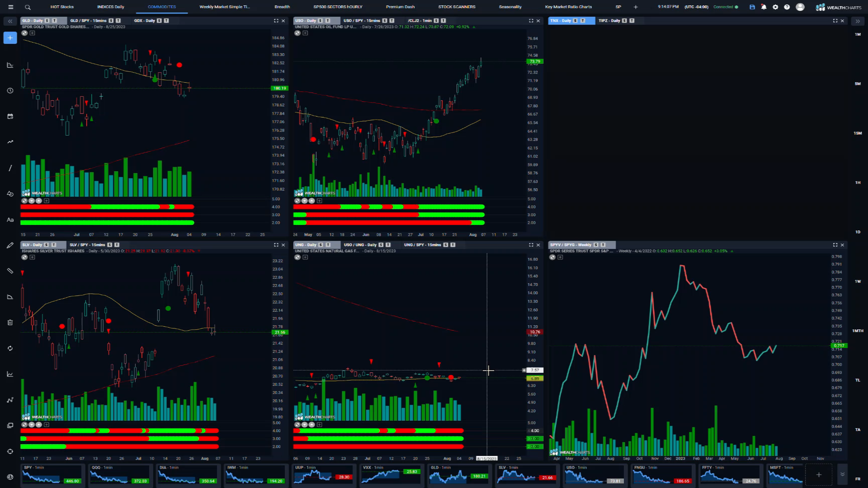The width and height of the screenshot is (868, 488).
Task: Select the diagonal line drawing tool
Action: 10,168
